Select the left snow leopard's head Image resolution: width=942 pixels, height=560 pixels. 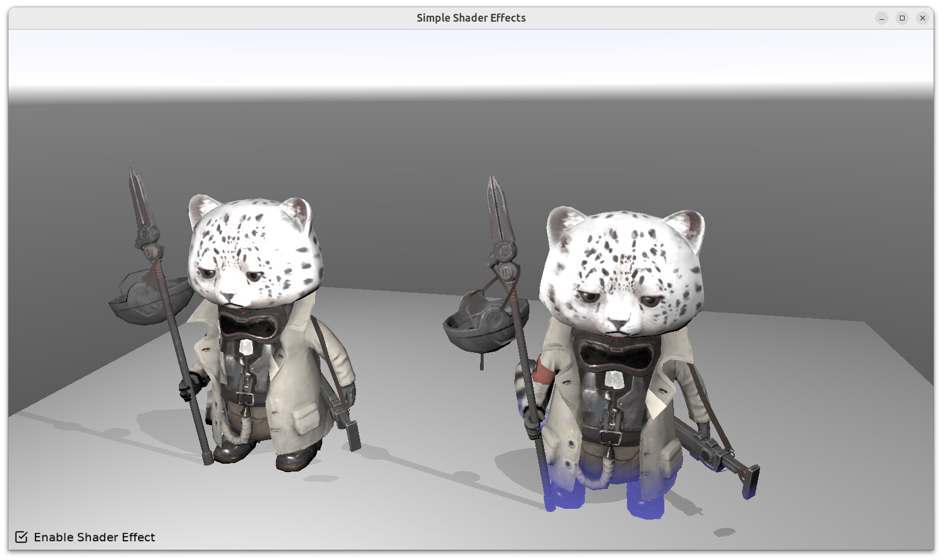(x=255, y=251)
